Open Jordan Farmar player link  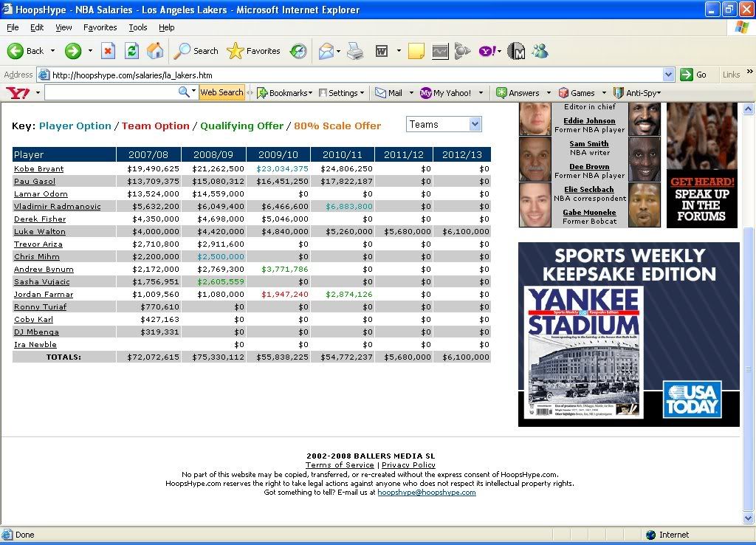tap(44, 294)
